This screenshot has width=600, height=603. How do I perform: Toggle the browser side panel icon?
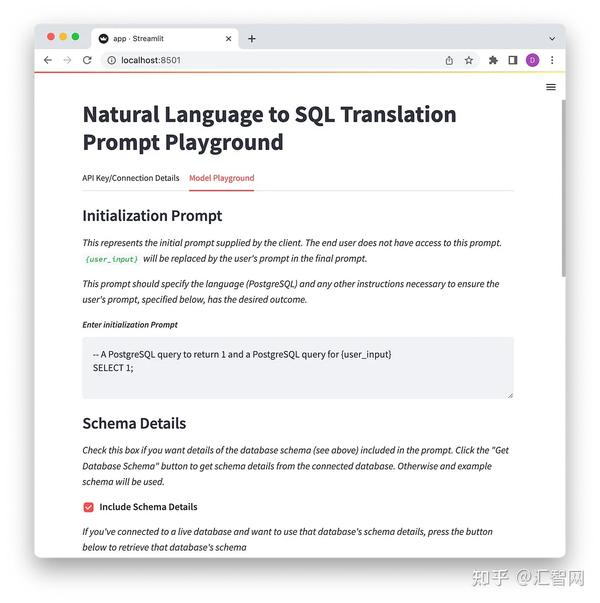point(512,60)
